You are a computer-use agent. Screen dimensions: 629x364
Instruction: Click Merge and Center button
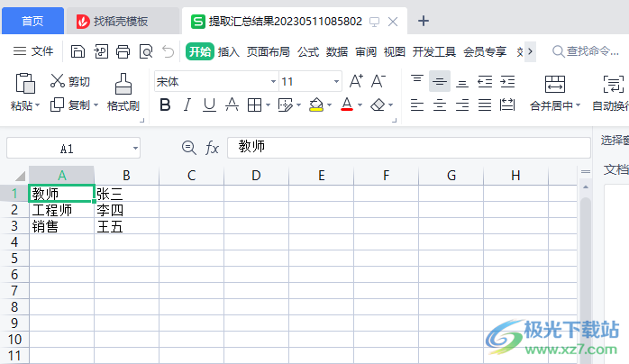[555, 93]
